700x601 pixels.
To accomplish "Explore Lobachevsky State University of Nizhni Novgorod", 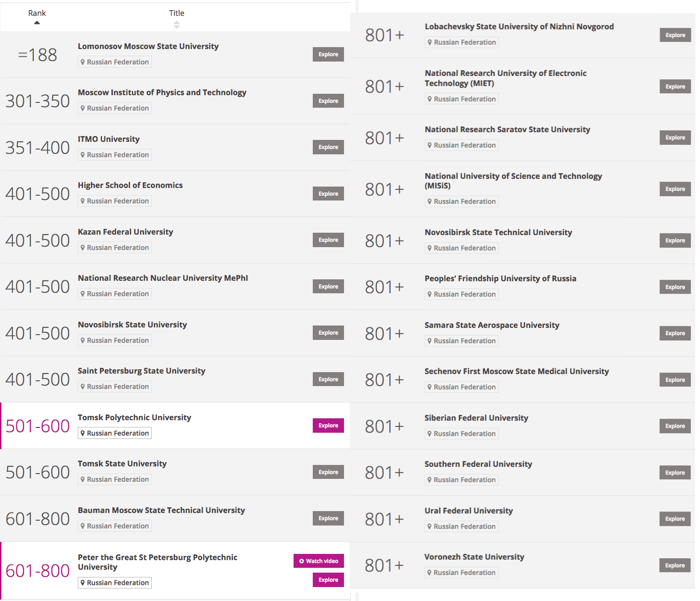I will (675, 35).
